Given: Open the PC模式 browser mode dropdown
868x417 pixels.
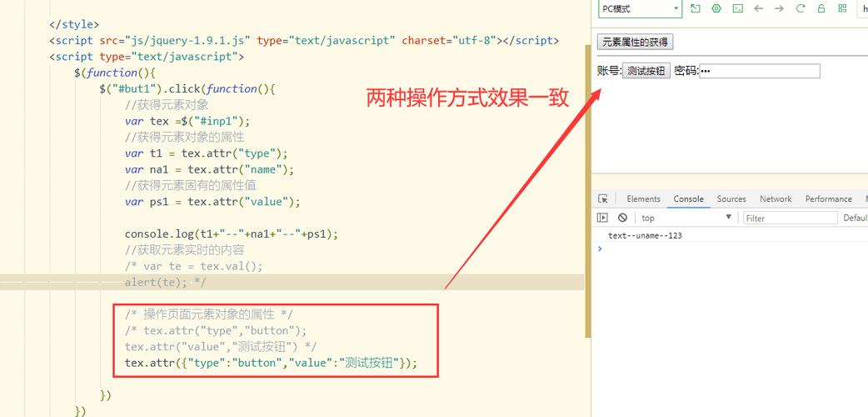Looking at the screenshot, I should 640,9.
